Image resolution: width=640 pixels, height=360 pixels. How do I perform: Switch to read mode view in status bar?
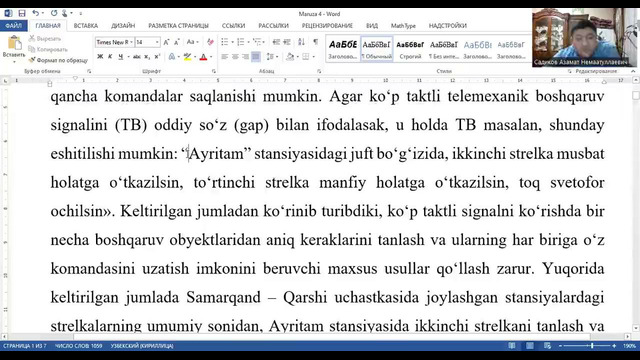(x=511, y=346)
